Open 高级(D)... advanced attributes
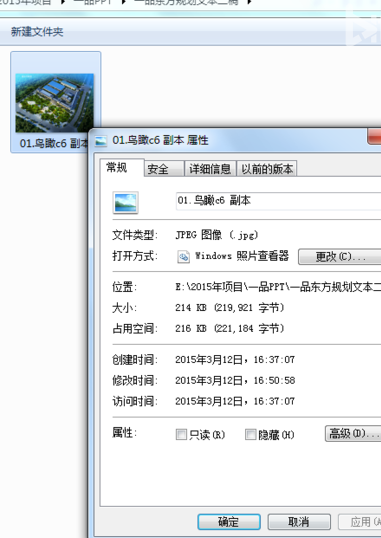The height and width of the screenshot is (538, 381). [x=353, y=433]
